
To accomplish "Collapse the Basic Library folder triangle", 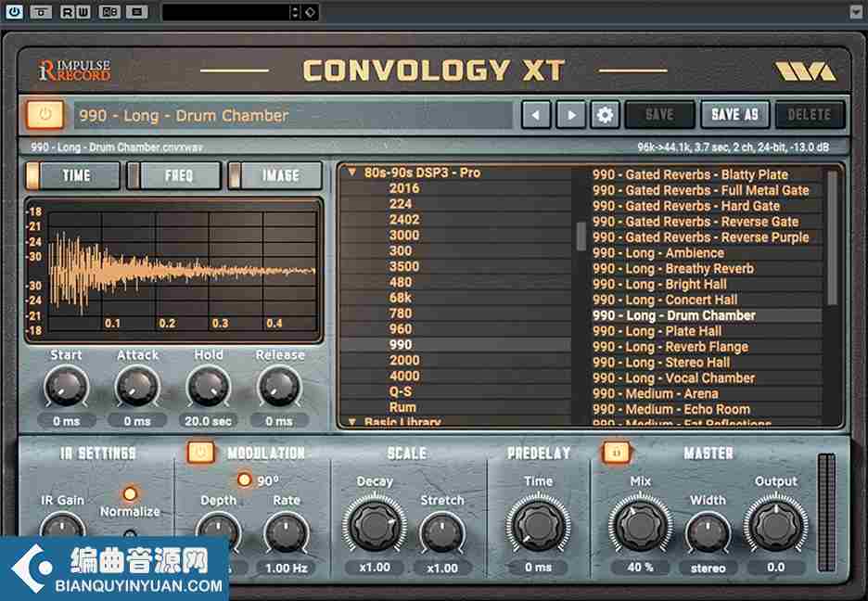I will pos(351,422).
